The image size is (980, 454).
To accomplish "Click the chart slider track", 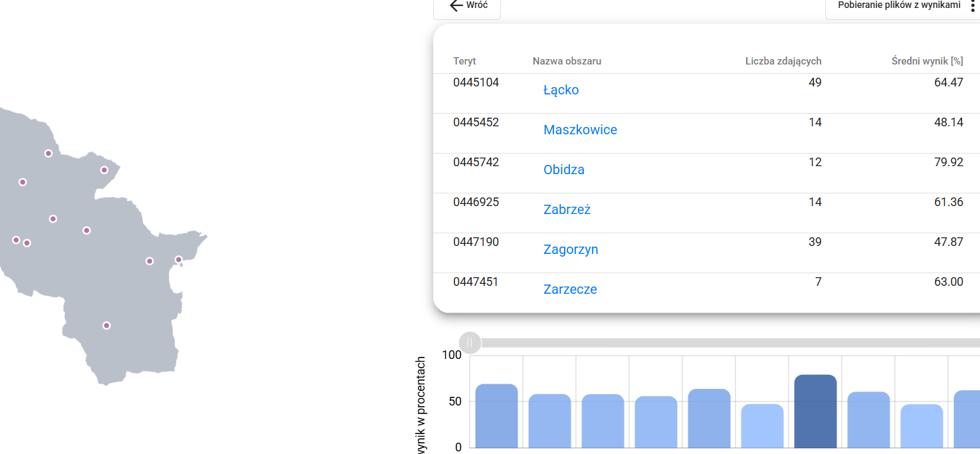I will (x=731, y=343).
